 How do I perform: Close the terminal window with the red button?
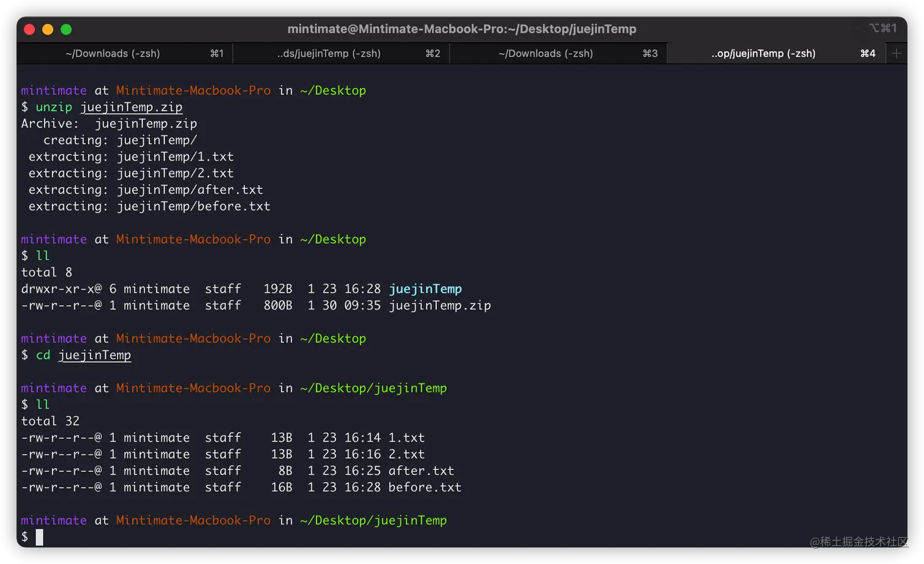click(x=29, y=29)
